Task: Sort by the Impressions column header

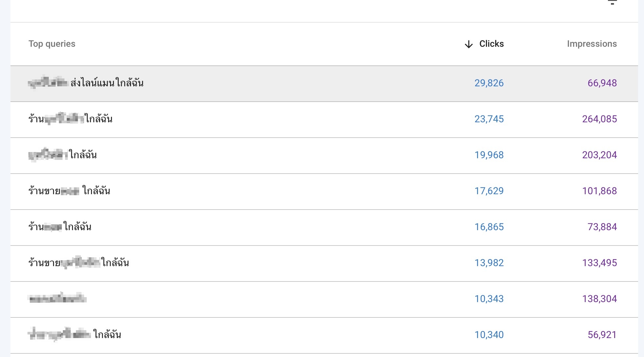Action: [x=592, y=44]
